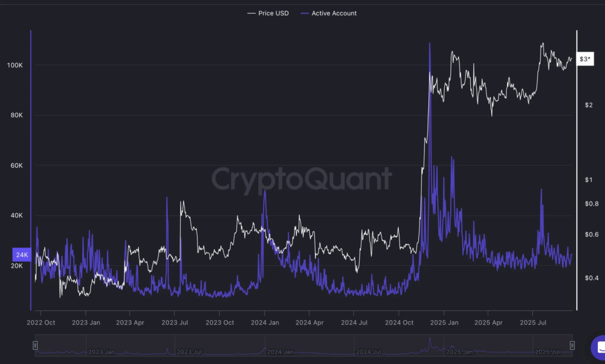Viewport: 605px width, 364px height.
Task: Click the $3* price tag
Action: [585, 59]
